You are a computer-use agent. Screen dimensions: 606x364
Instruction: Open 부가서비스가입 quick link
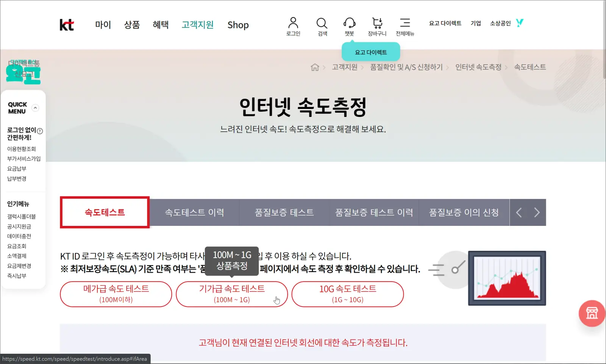pyautogui.click(x=24, y=159)
